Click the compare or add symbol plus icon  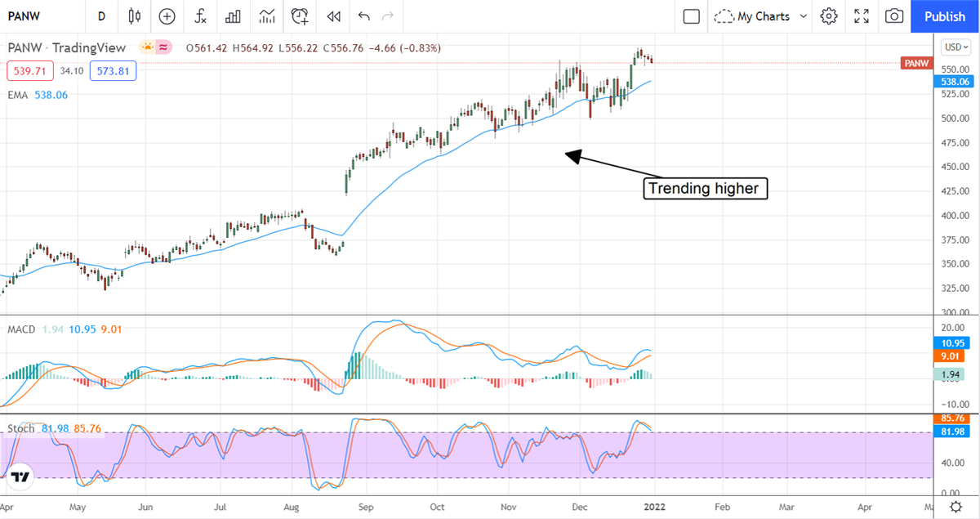[167, 16]
